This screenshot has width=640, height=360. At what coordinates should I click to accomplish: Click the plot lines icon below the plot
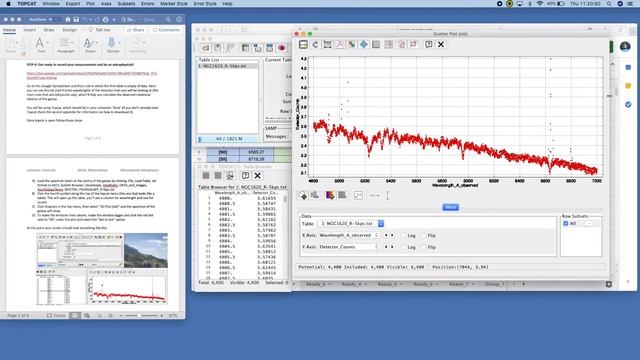pos(358,196)
